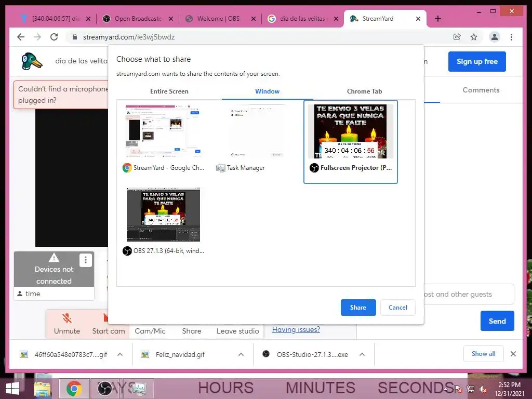Open Chrome's three-dot menu
The image size is (532, 399).
click(511, 37)
